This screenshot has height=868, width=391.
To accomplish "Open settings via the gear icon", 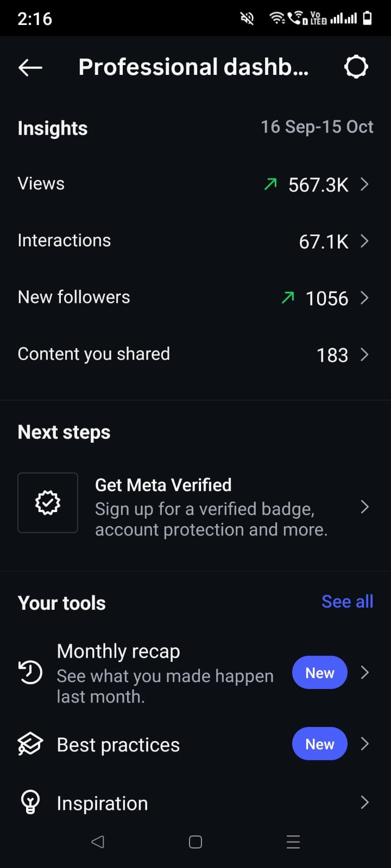I will click(356, 67).
